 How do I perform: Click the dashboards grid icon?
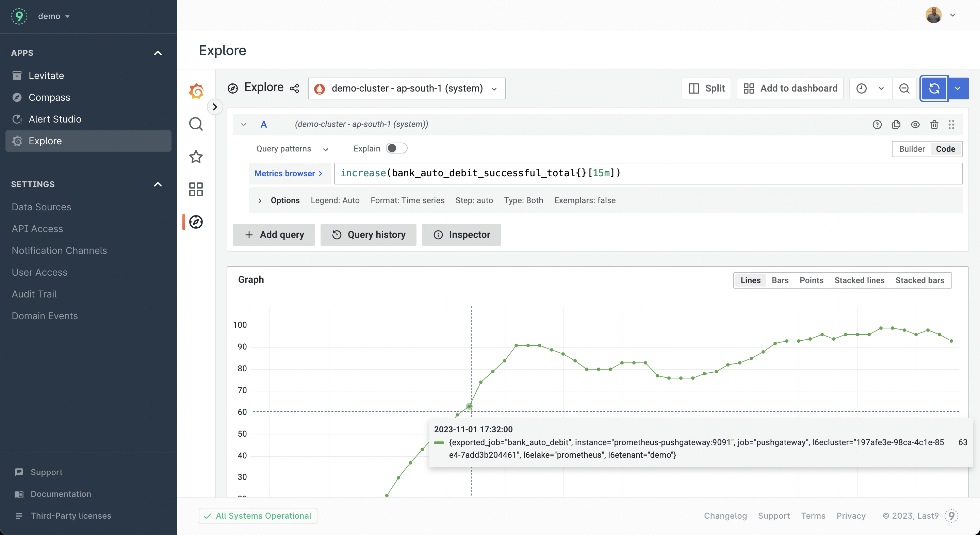(x=196, y=189)
